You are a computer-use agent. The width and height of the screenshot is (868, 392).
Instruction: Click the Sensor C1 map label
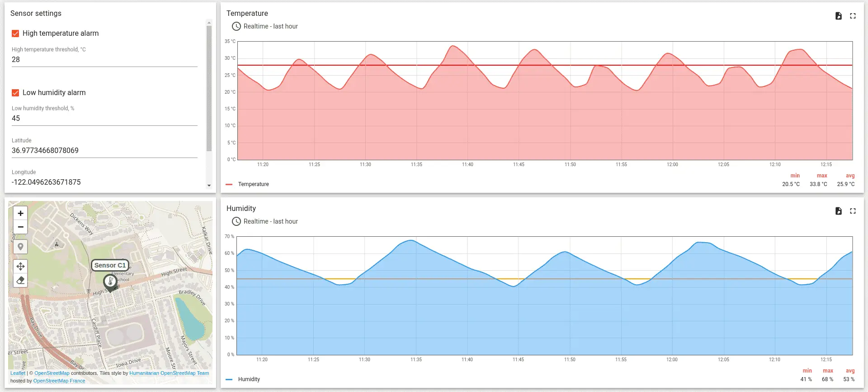[x=110, y=265]
